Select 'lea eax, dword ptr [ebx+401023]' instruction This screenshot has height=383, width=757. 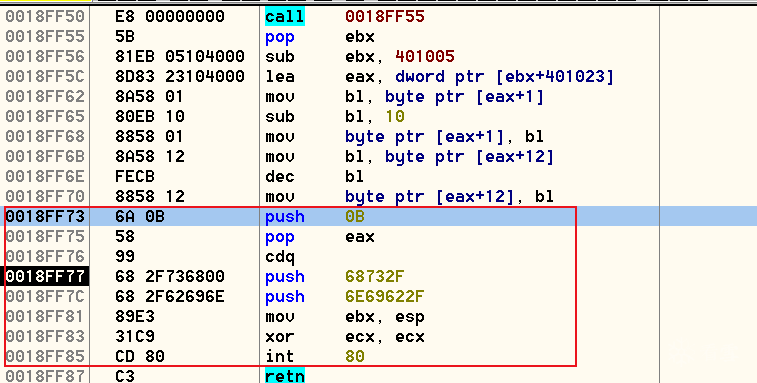(439, 77)
